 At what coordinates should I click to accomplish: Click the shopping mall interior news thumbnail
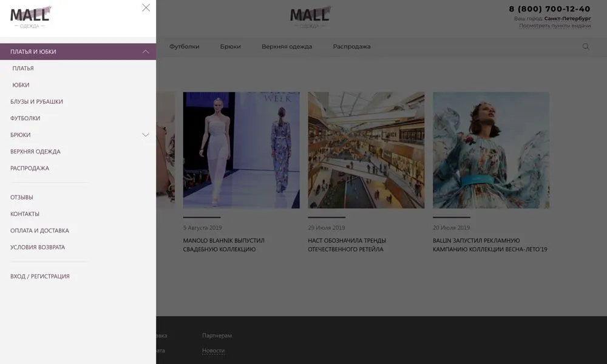pyautogui.click(x=366, y=150)
